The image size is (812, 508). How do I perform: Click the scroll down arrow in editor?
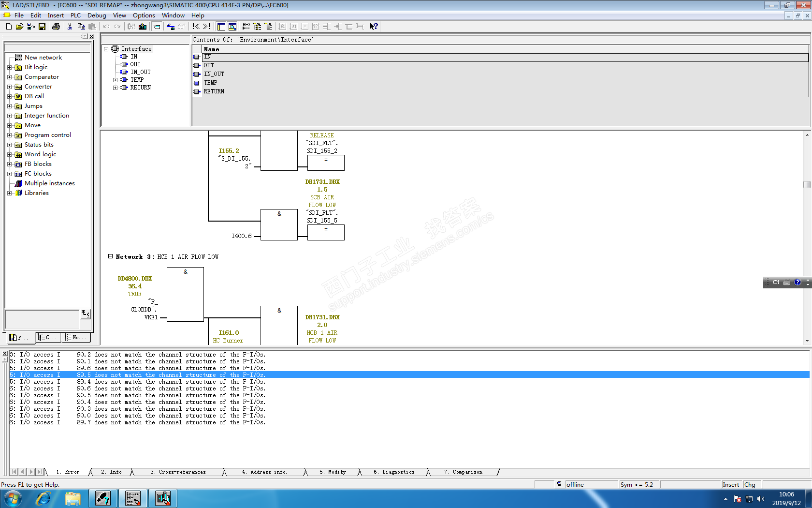coord(807,341)
